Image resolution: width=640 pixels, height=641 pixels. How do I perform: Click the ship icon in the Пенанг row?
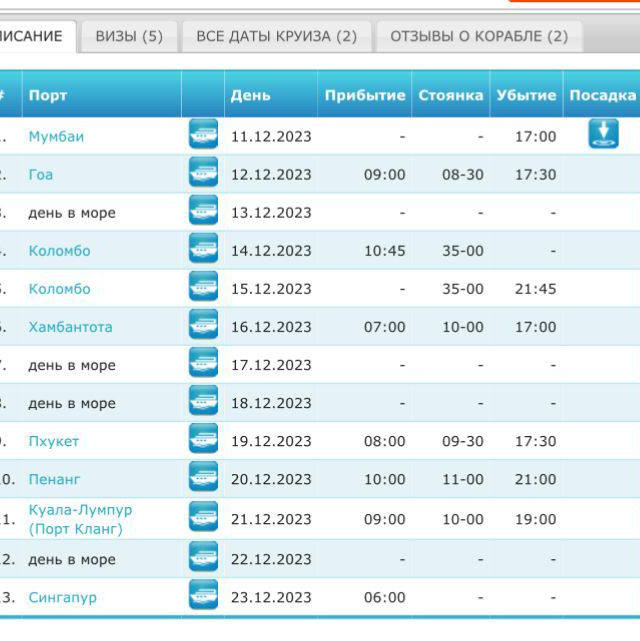tap(203, 478)
